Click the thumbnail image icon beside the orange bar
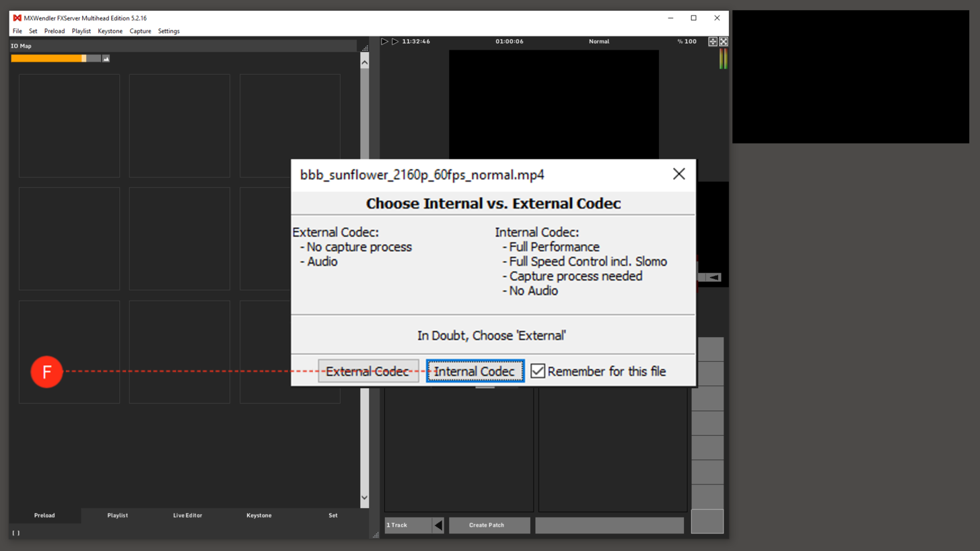The height and width of the screenshot is (551, 980). [x=106, y=59]
